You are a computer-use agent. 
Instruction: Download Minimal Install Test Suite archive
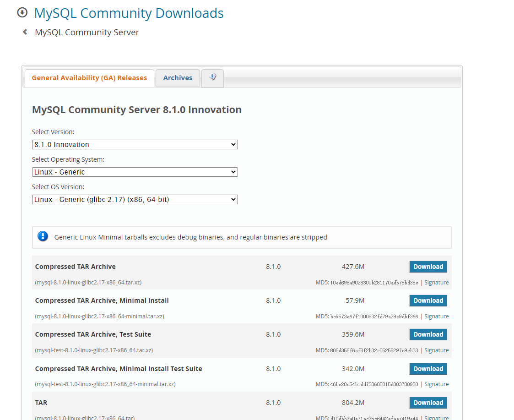point(428,369)
